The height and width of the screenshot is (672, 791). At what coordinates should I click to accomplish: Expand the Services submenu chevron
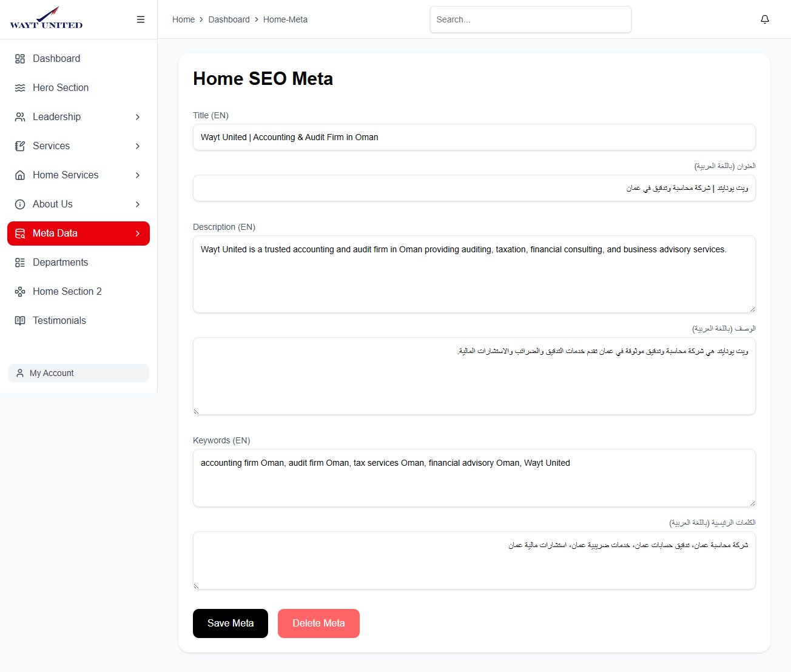tap(138, 146)
